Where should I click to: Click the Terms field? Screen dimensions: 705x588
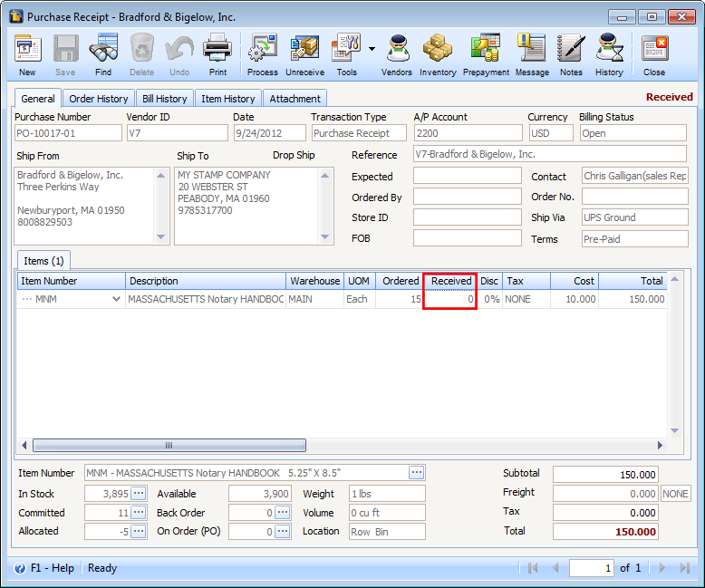click(635, 238)
